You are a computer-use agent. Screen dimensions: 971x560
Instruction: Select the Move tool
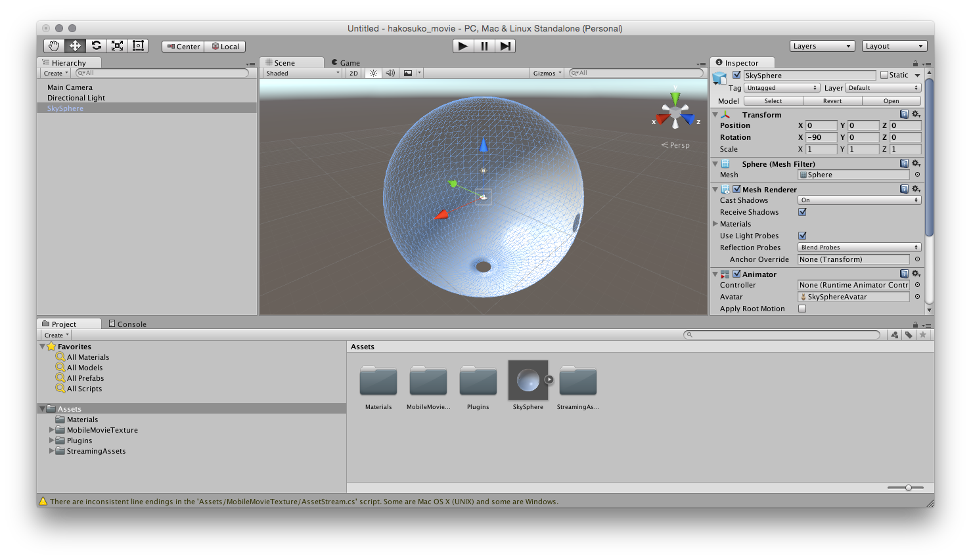75,46
